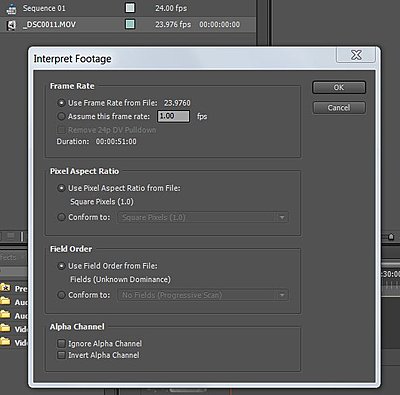Open the Square Pixels (1.0) conform dropdown
Viewport: 400px width, 395px height.
coord(203,217)
